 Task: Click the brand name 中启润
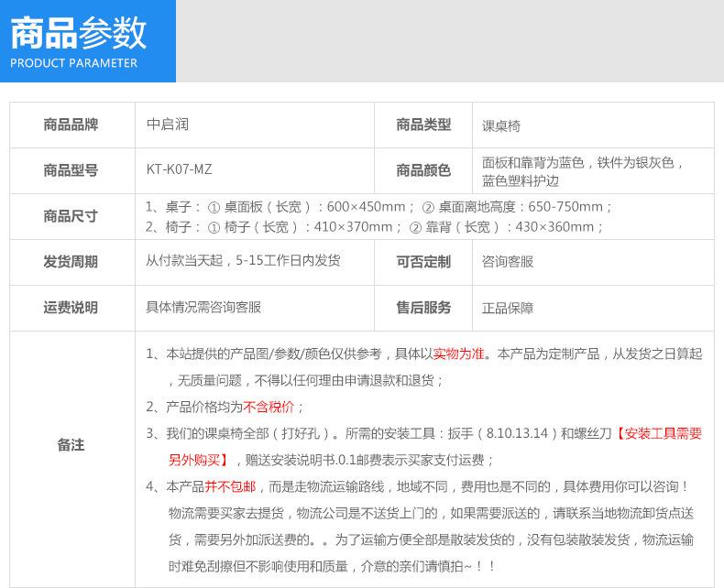pyautogui.click(x=168, y=125)
